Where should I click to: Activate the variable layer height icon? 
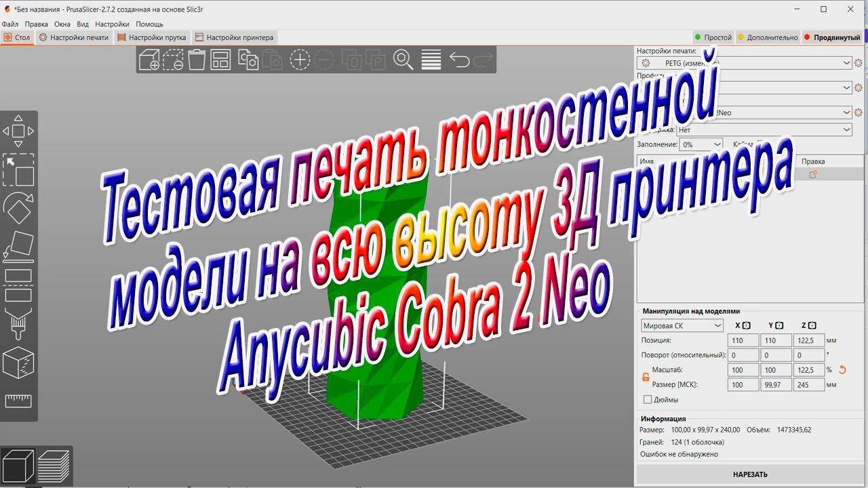coord(431,60)
